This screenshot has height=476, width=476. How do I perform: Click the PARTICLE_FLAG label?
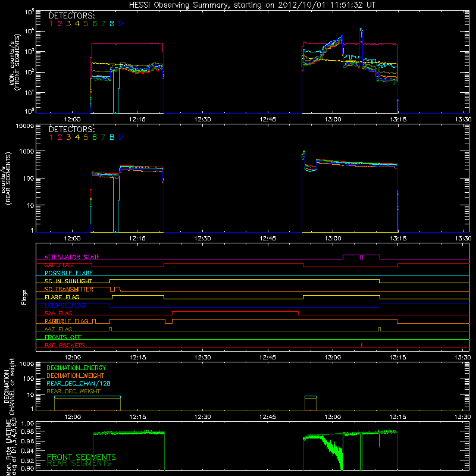pyautogui.click(x=67, y=321)
